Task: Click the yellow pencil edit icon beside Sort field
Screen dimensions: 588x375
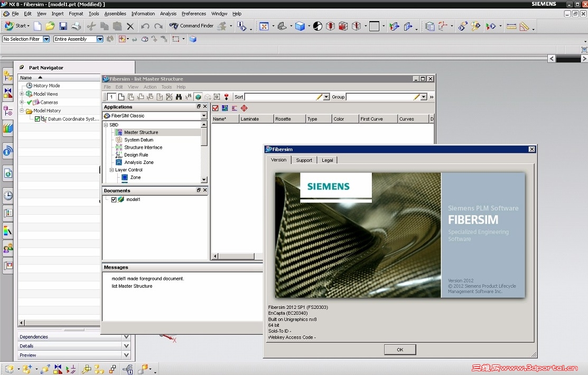Action: point(320,97)
